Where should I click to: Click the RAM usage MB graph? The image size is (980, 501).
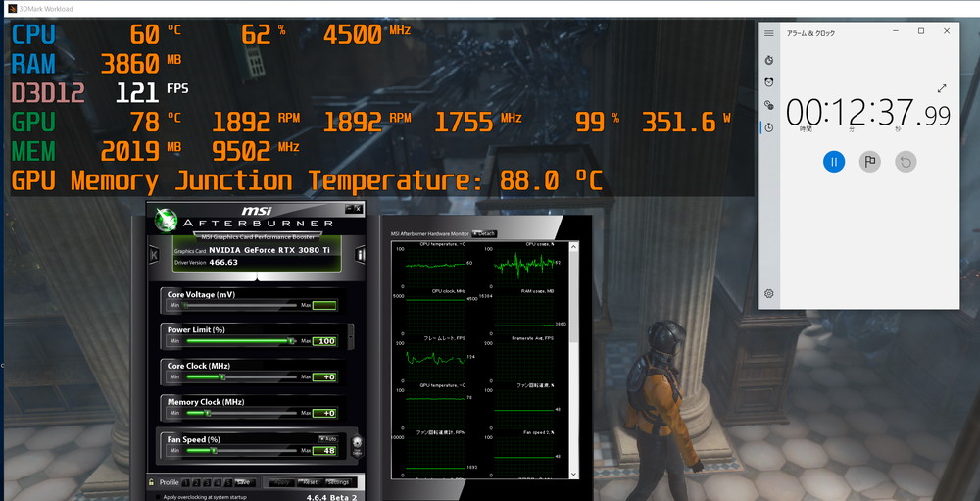523,313
